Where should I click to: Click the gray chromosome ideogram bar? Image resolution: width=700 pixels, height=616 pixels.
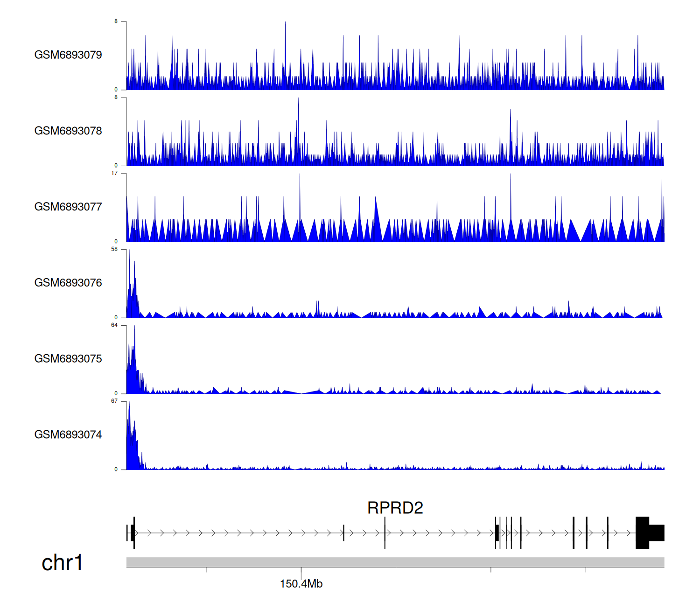(395, 562)
